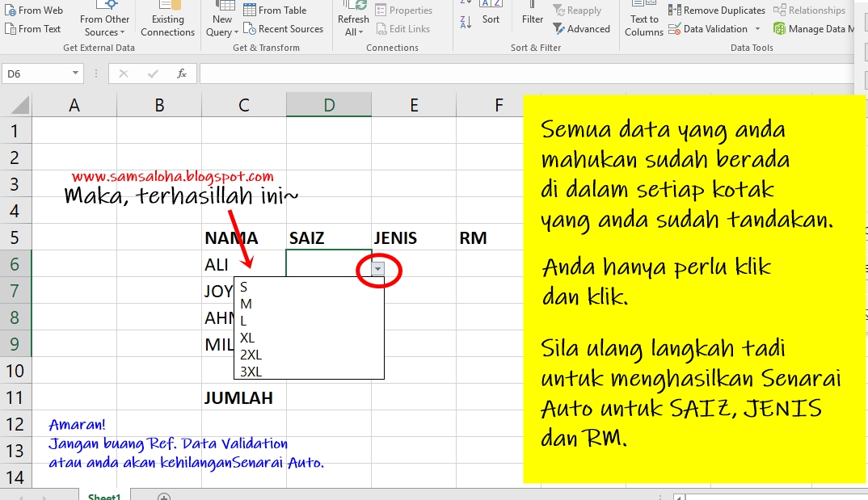Select the Filter tool

point(531,18)
